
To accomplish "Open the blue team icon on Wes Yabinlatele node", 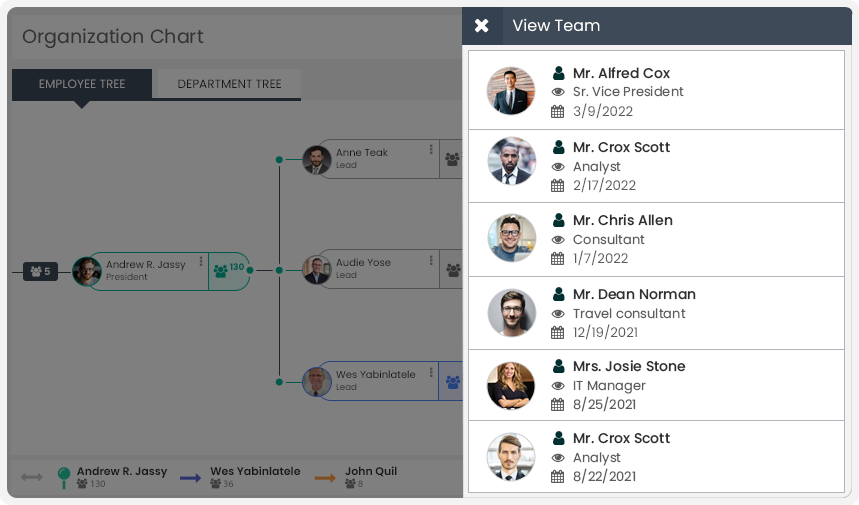I will click(453, 382).
